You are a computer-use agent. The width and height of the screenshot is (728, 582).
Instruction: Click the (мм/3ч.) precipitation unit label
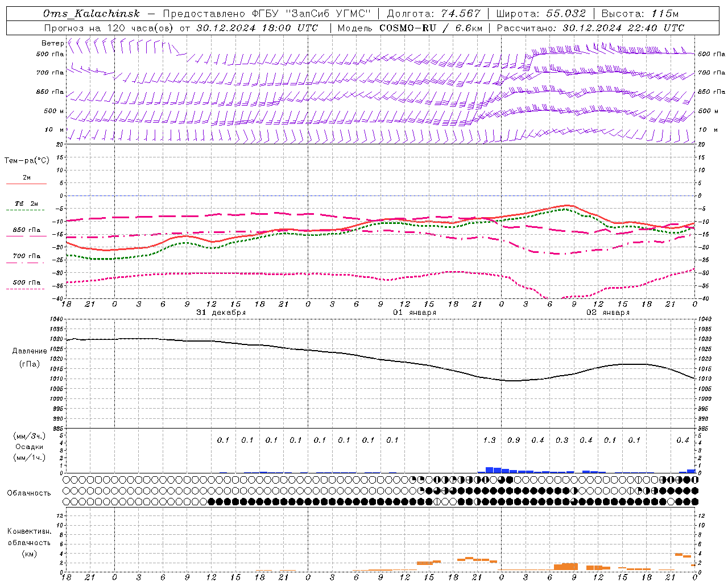(29, 436)
